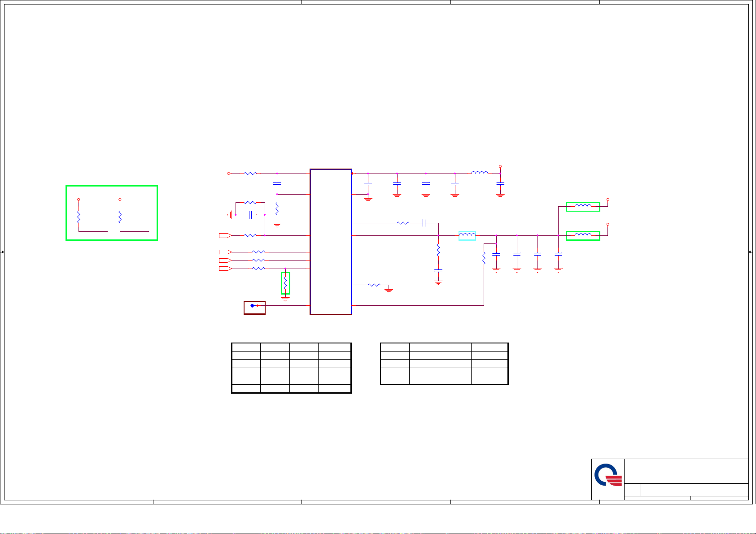Select the large central IC block
Image resolution: width=756 pixels, height=534 pixels.
tap(331, 242)
